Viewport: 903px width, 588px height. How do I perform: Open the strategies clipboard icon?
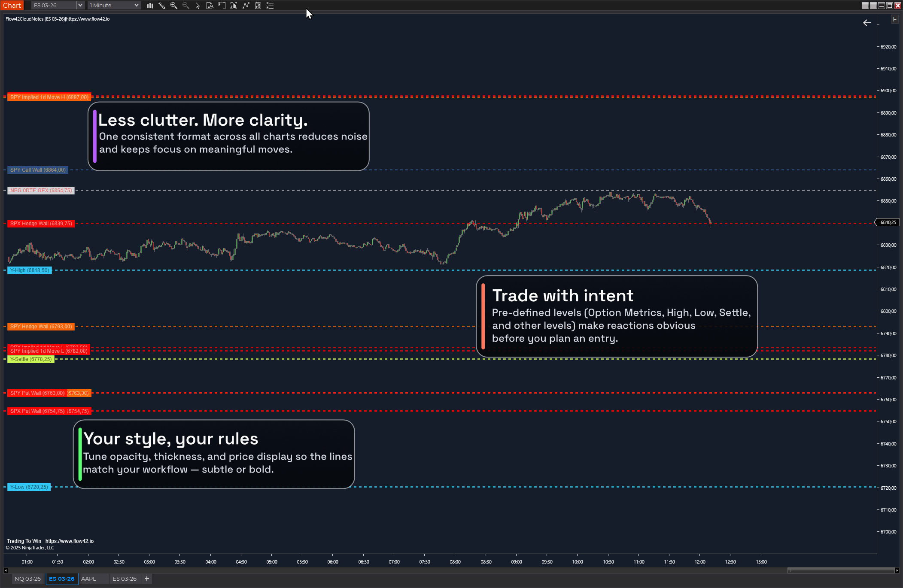258,6
